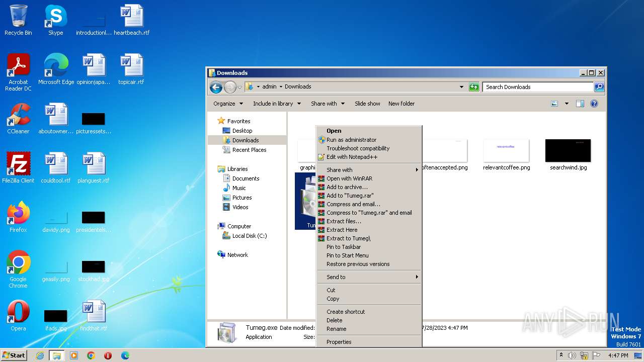
Task: Refresh the Downloads folder view
Action: [x=474, y=87]
